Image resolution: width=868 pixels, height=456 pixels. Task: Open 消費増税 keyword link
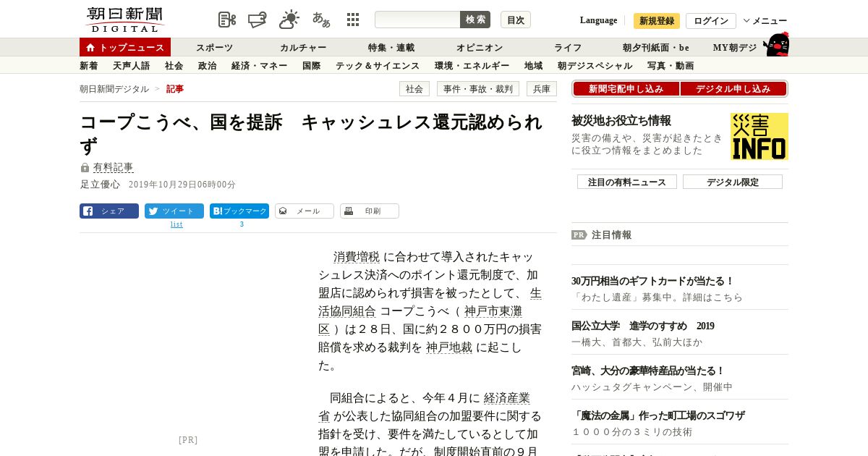(357, 257)
